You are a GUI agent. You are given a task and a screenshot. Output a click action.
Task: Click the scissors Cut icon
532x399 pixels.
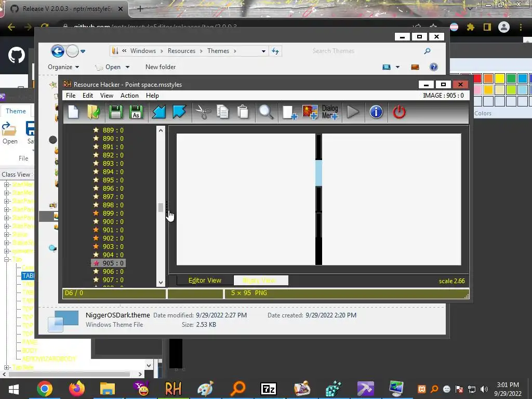tap(203, 112)
